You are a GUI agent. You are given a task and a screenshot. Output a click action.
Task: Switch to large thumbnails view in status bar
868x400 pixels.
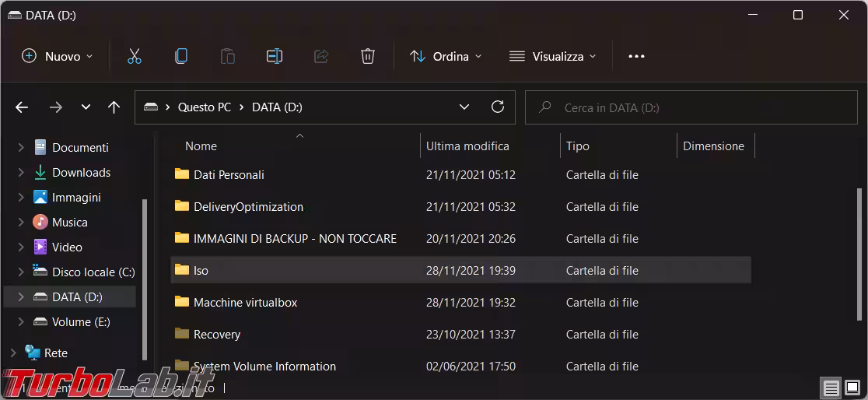(852, 388)
